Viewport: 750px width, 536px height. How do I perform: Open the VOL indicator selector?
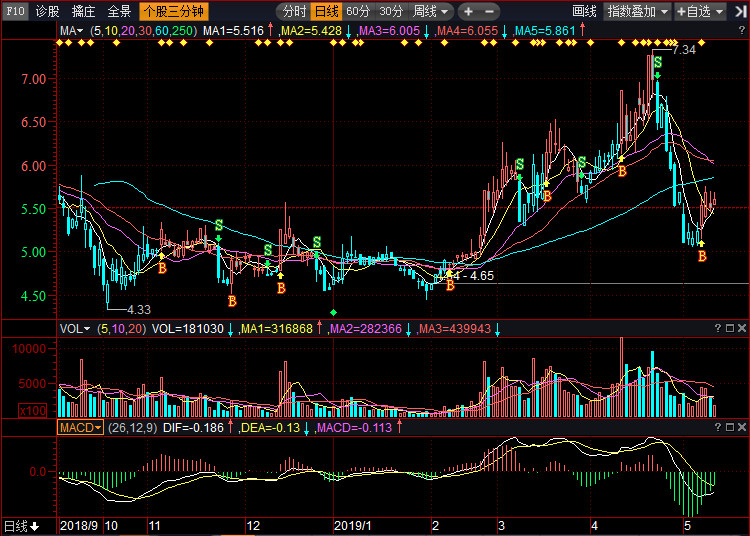74,328
